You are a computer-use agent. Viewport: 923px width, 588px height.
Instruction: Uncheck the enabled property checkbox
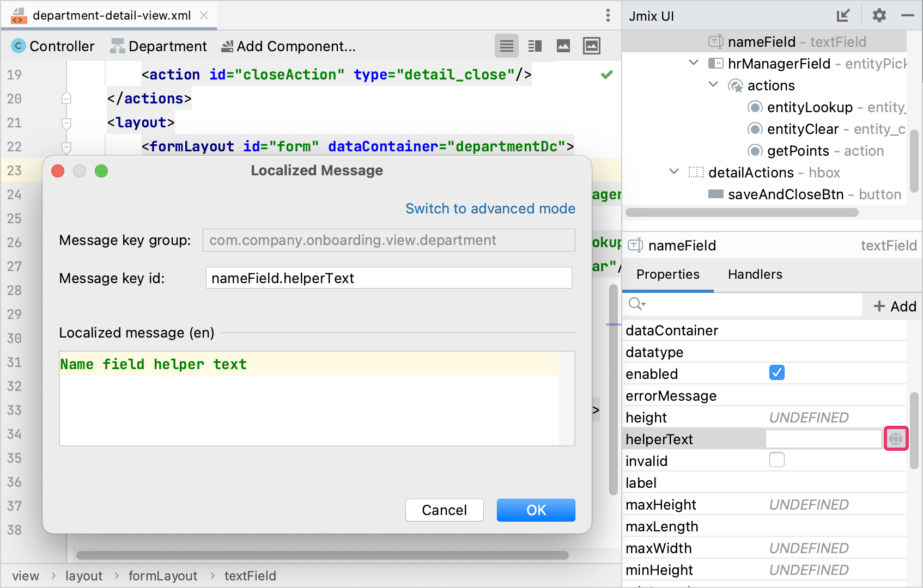(777, 373)
